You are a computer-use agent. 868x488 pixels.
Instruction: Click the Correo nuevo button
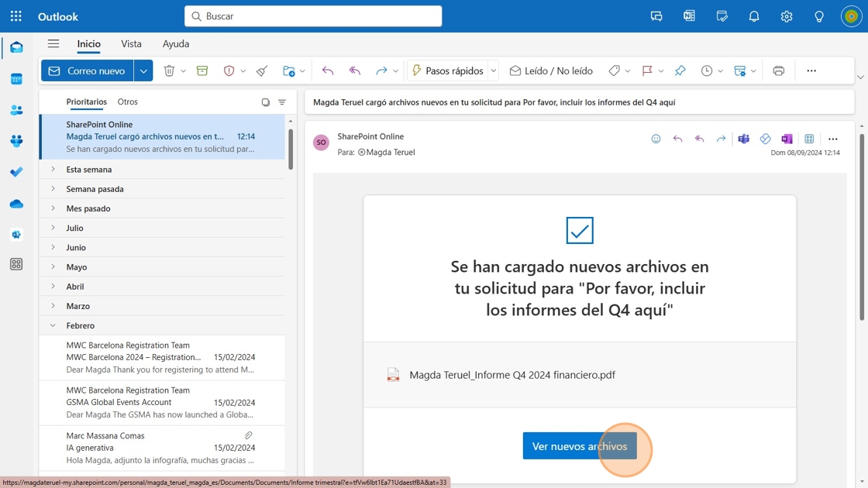point(88,70)
